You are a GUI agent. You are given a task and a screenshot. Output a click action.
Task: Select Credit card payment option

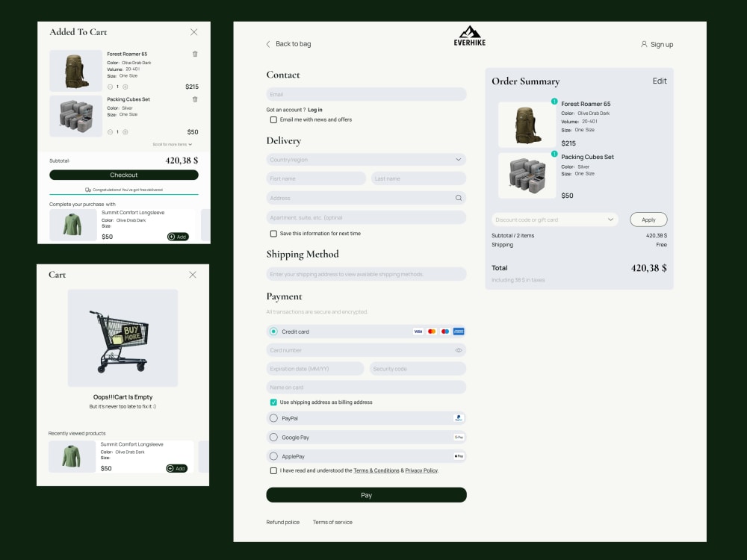[x=273, y=332]
